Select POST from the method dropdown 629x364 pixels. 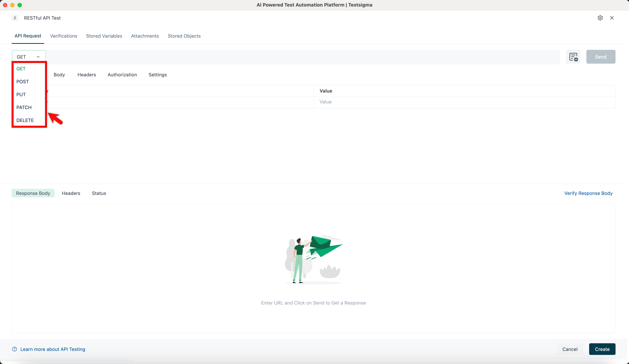pyautogui.click(x=22, y=81)
